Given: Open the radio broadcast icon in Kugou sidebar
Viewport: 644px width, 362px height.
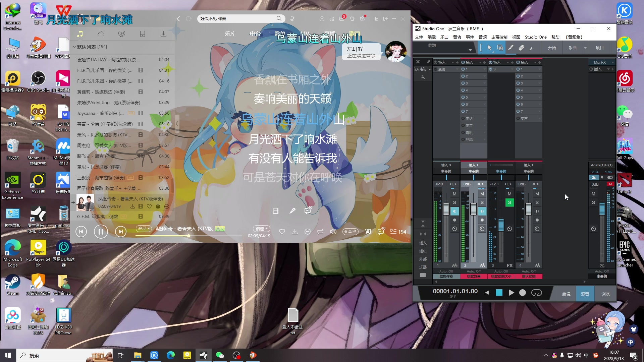Looking at the screenshot, I should (122, 34).
